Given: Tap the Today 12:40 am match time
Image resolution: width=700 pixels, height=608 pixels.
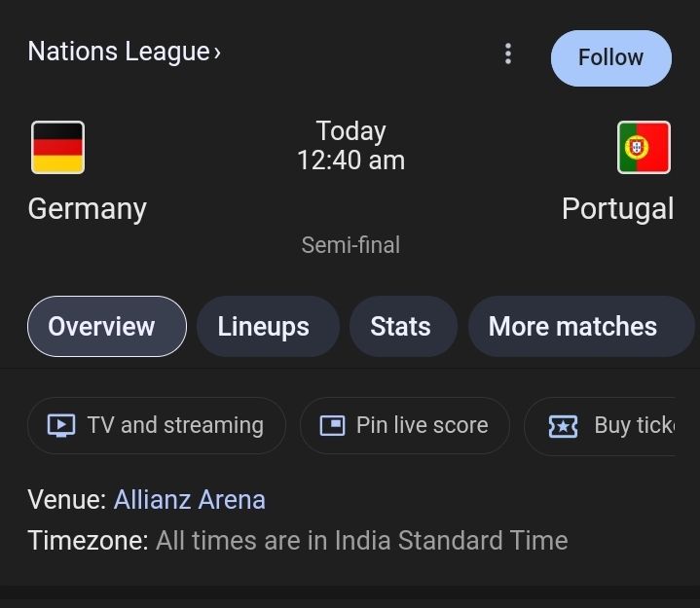Looking at the screenshot, I should [x=350, y=145].
